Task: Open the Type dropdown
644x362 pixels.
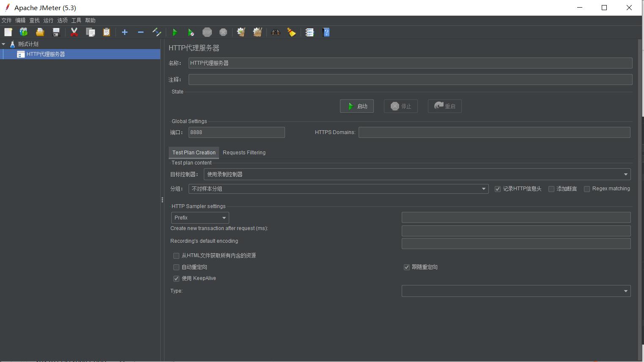Action: (516, 291)
